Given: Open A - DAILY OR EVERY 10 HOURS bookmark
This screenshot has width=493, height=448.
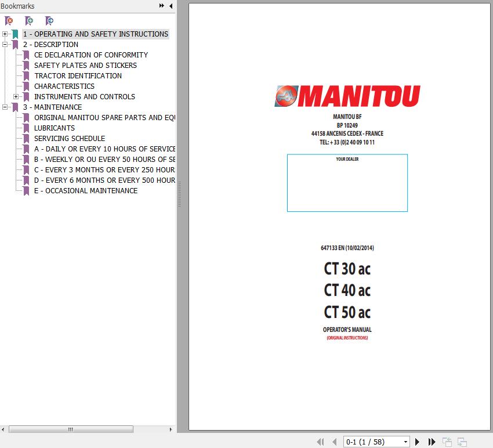Looking at the screenshot, I should [104, 149].
